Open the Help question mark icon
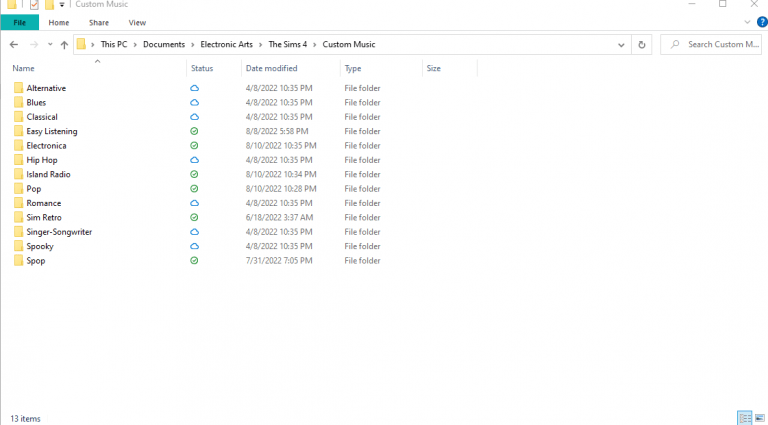The height and width of the screenshot is (425, 768). click(762, 22)
